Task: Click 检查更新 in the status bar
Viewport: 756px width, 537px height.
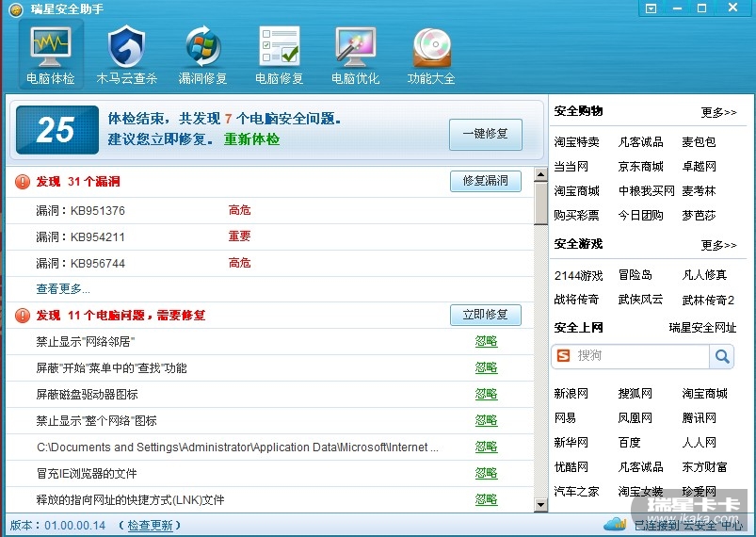Action: pos(150,526)
